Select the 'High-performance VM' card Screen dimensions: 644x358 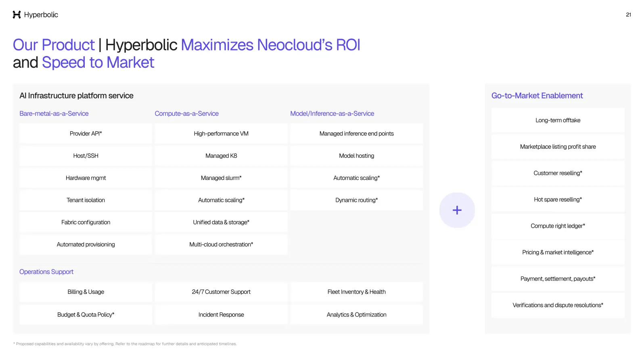click(x=221, y=133)
